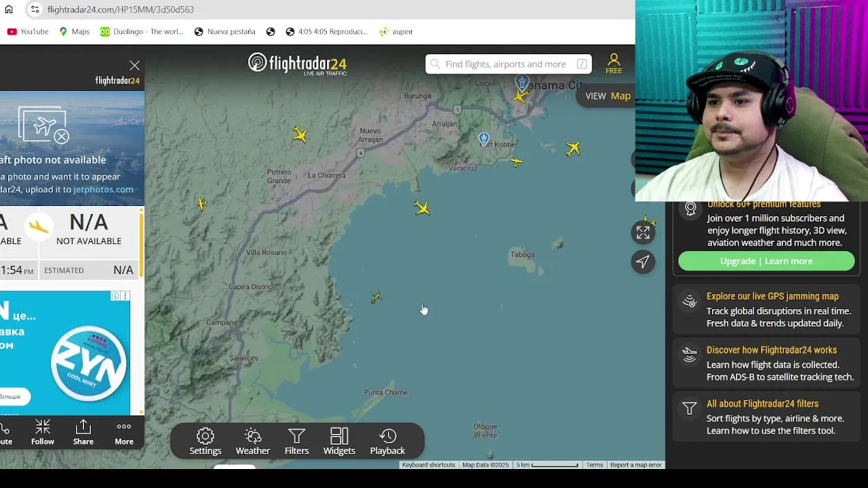
Task: Open the ad info icon on the ZYN ad
Action: click(115, 296)
